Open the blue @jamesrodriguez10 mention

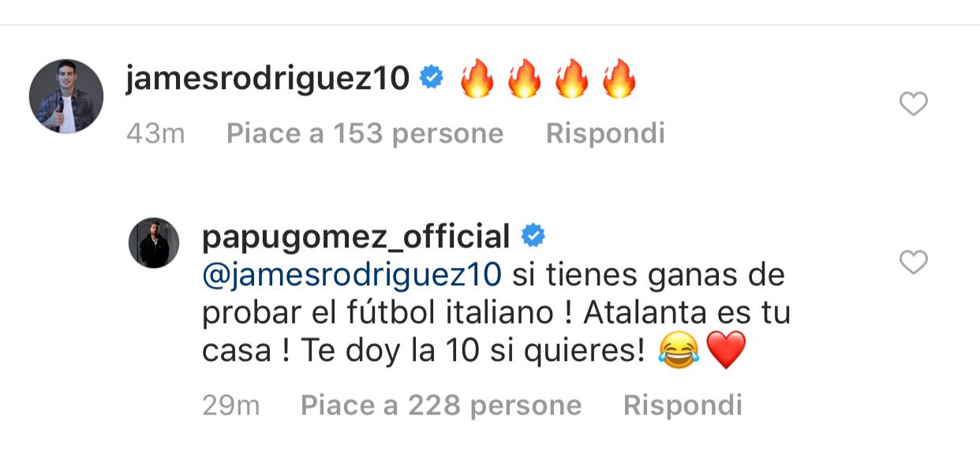coord(352,275)
